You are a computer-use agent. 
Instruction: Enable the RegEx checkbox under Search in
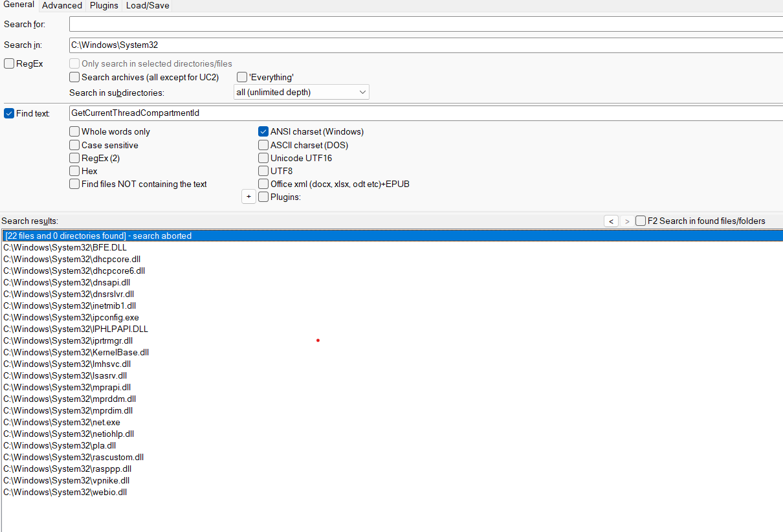(9, 63)
